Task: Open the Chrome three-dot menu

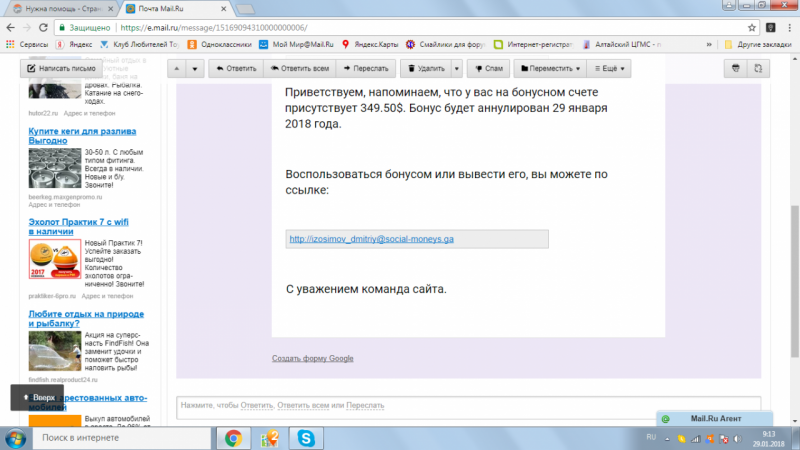Action: [790, 28]
